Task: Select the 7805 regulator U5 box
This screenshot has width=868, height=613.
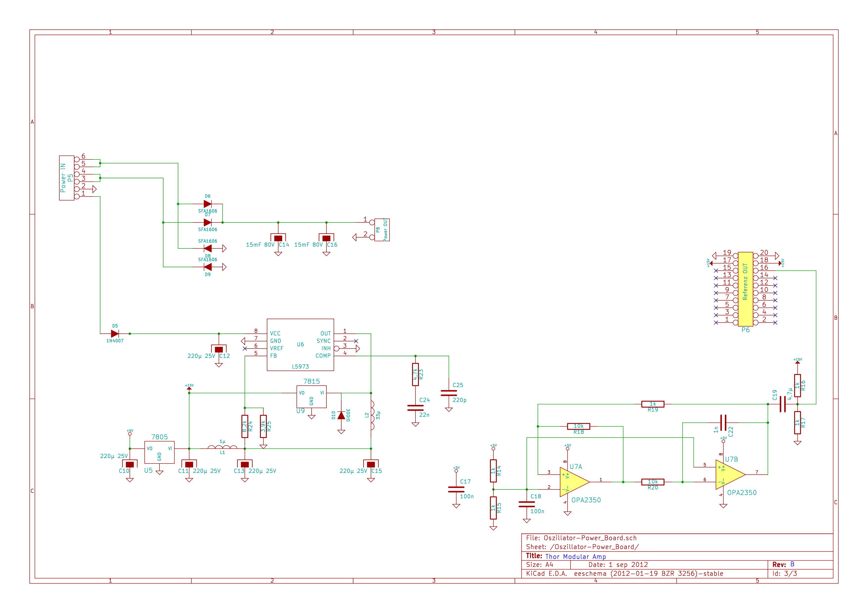Action: (x=159, y=452)
